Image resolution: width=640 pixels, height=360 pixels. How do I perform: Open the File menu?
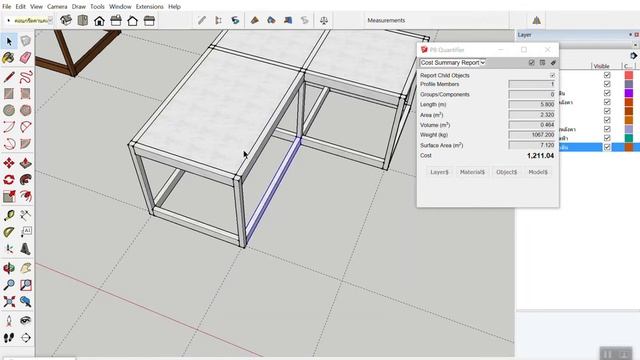coord(7,7)
